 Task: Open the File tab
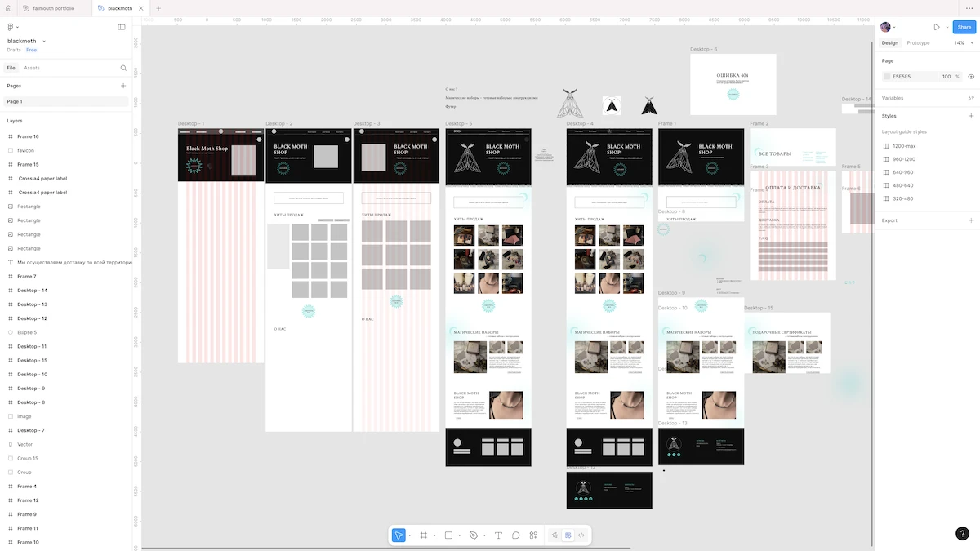coord(11,68)
